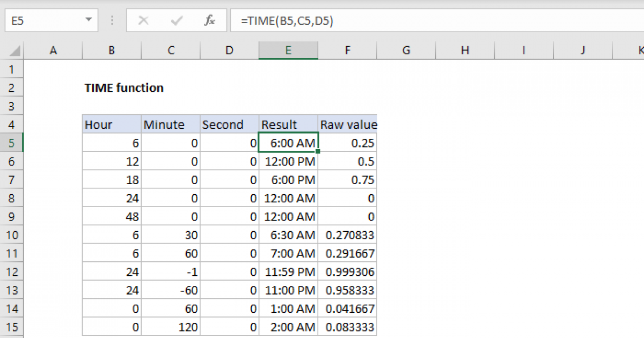
Task: Expand the Name Box dropdown arrow
Action: coord(89,21)
